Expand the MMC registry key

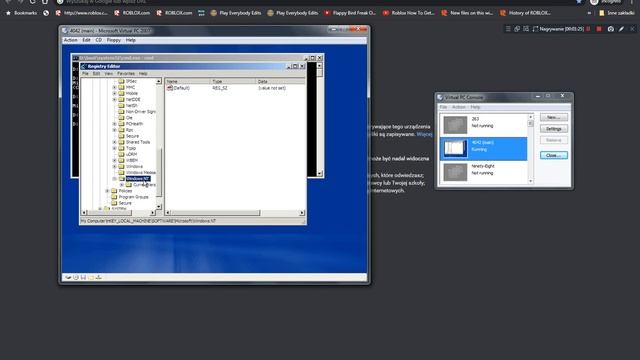click(115, 87)
